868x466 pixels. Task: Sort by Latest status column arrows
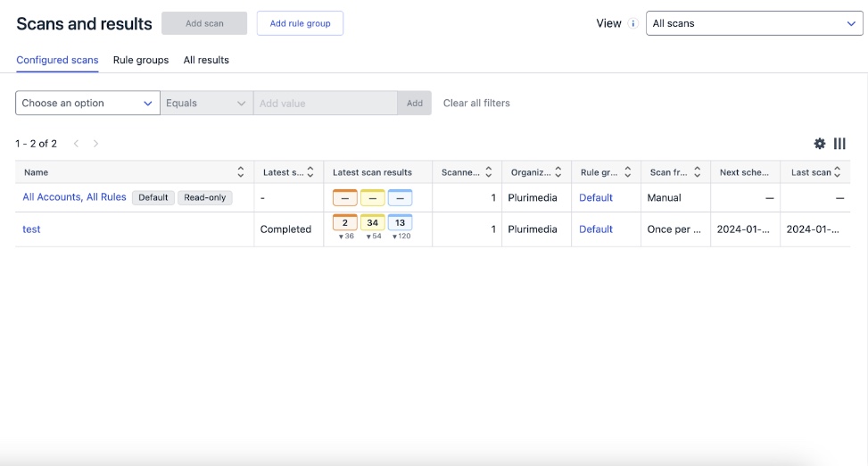(x=310, y=172)
